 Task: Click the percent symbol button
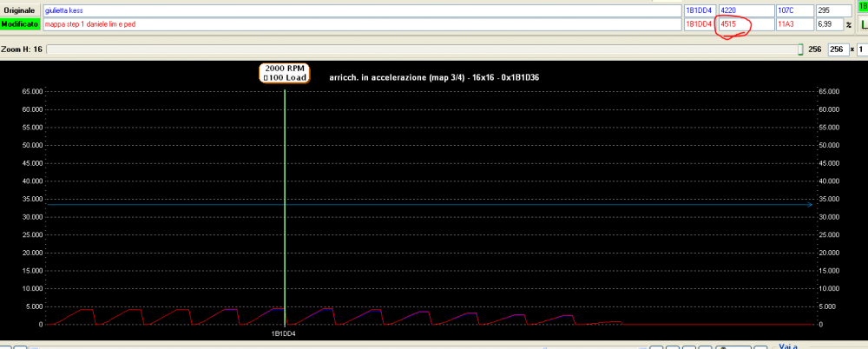(x=849, y=24)
